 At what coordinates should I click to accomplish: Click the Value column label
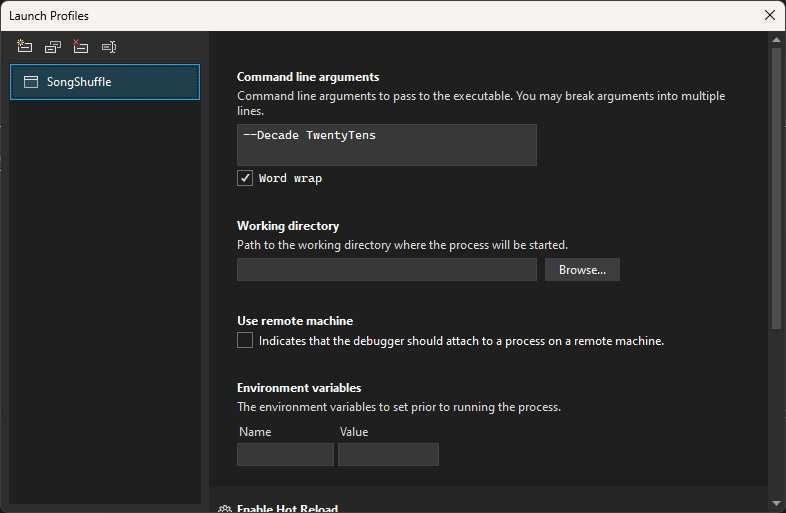354,432
